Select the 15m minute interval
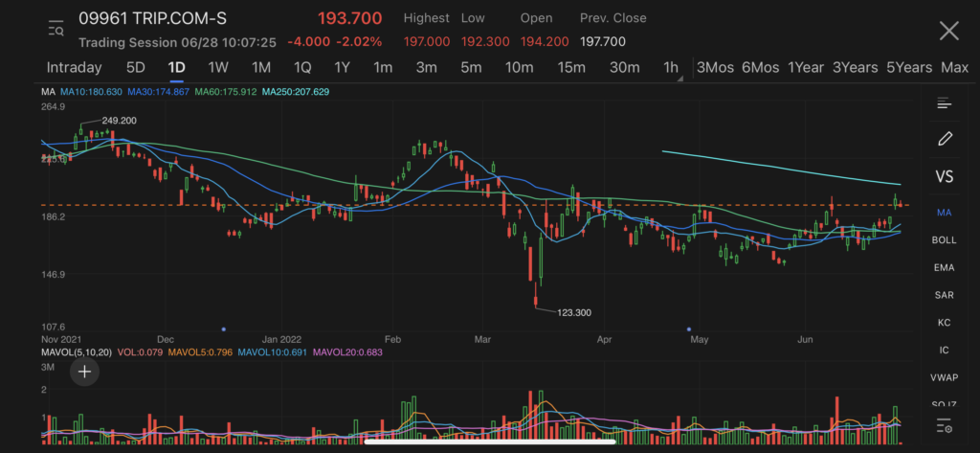This screenshot has height=453, width=980. point(571,68)
